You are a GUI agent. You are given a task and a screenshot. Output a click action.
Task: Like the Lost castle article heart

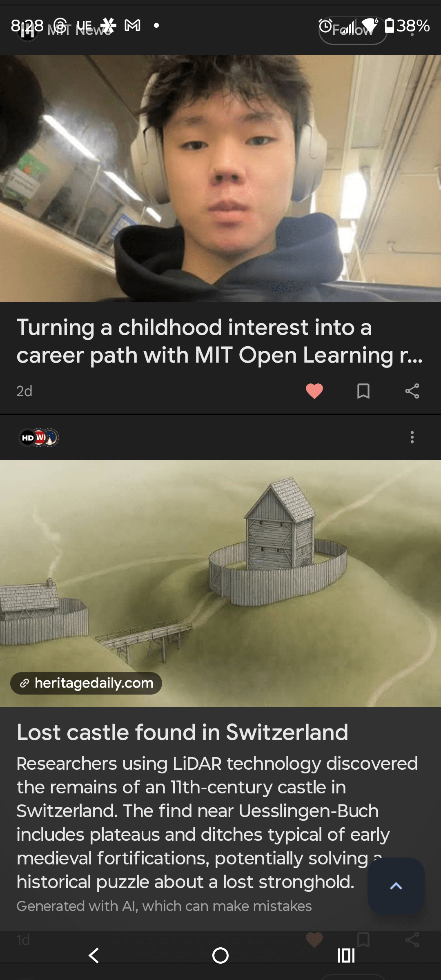point(314,940)
